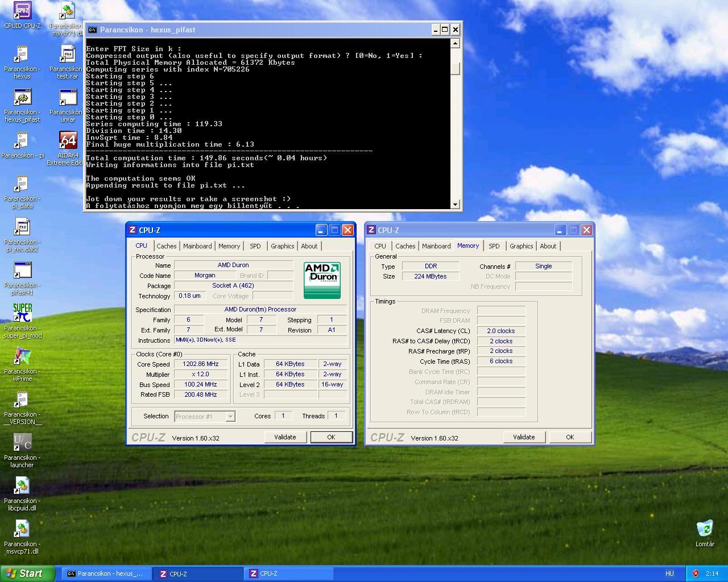Open the Start menu
Image resolution: width=728 pixels, height=582 pixels.
pyautogui.click(x=28, y=573)
